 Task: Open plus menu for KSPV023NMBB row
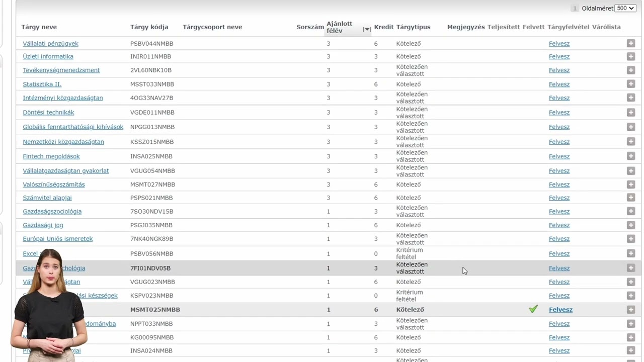(631, 295)
